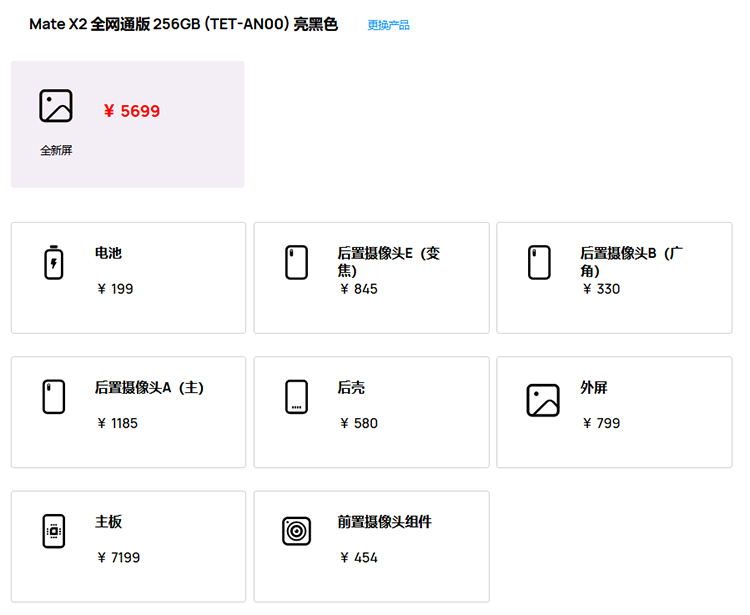Click phone icon for 后置摄像头E (变焦)
This screenshot has height=615, width=750.
(296, 262)
